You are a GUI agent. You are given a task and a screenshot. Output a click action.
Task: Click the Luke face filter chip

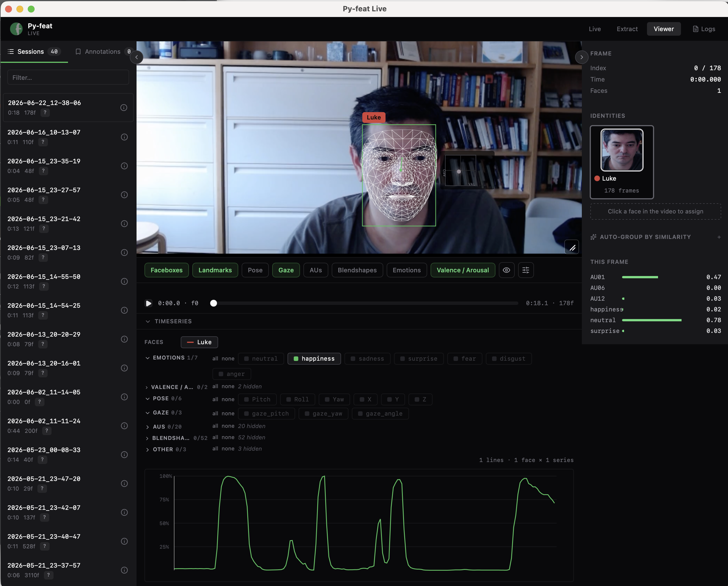199,342
